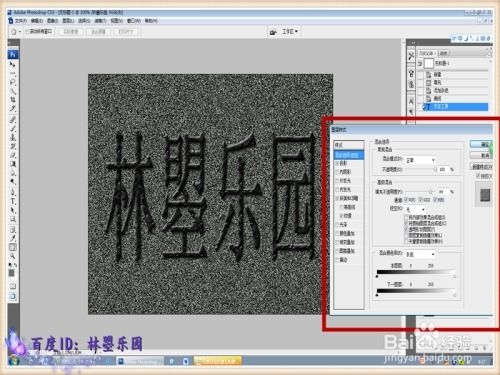Screen dimensions: 500x375
Task: Open the 图层 (Layer) menu
Action: coord(68,21)
